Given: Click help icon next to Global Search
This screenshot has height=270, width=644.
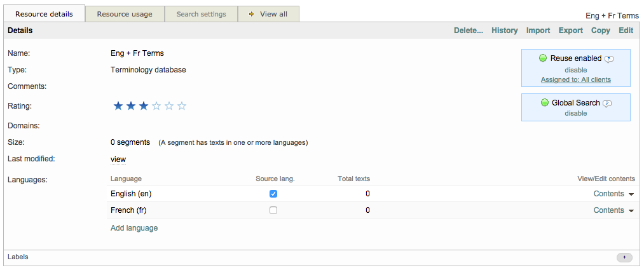Looking at the screenshot, I should 607,104.
